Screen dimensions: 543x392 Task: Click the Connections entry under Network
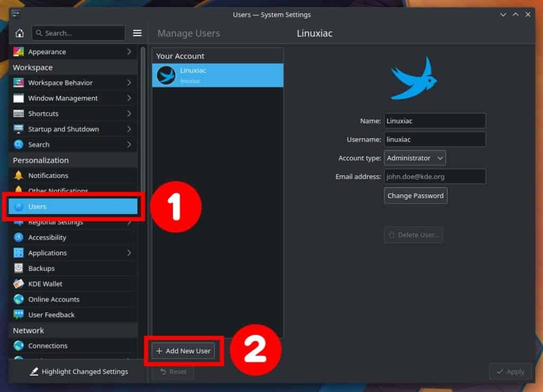tap(73, 345)
